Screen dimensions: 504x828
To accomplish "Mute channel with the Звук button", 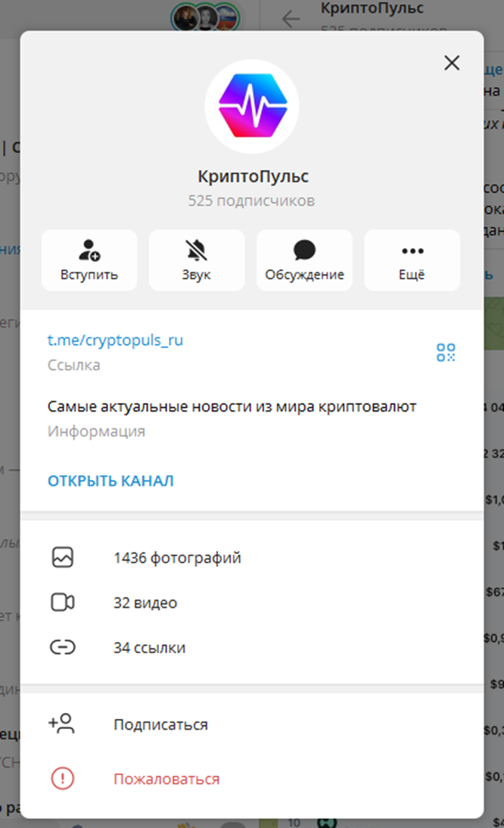I will pyautogui.click(x=197, y=260).
